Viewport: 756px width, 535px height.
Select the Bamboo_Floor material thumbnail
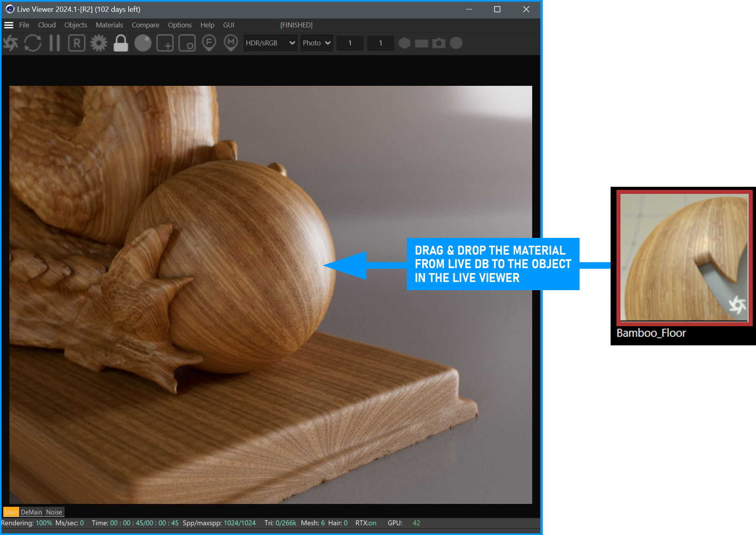tap(684, 257)
